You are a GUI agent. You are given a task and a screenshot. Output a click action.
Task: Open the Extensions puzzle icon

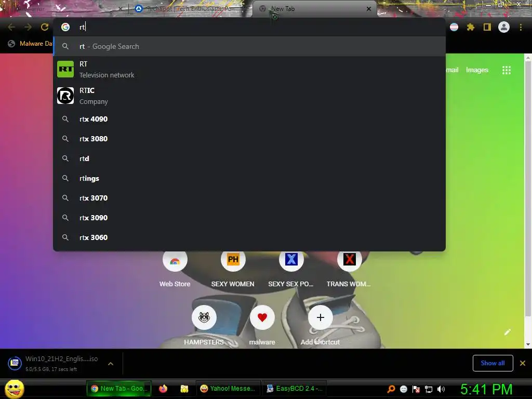pyautogui.click(x=470, y=27)
